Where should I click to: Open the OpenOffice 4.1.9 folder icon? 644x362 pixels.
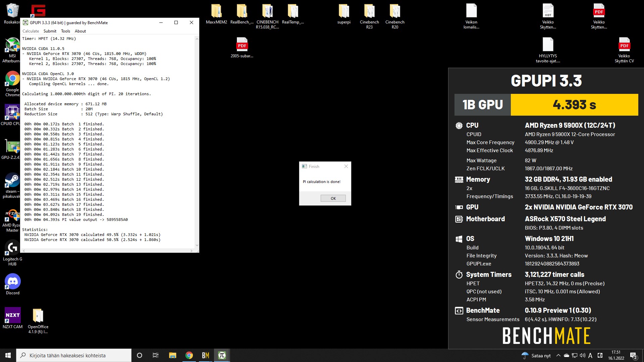tap(38, 321)
